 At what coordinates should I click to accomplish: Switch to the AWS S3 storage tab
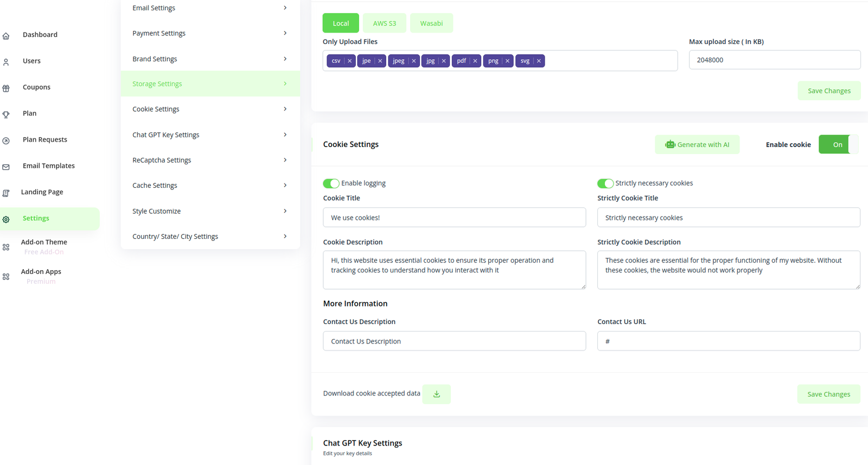click(x=384, y=23)
